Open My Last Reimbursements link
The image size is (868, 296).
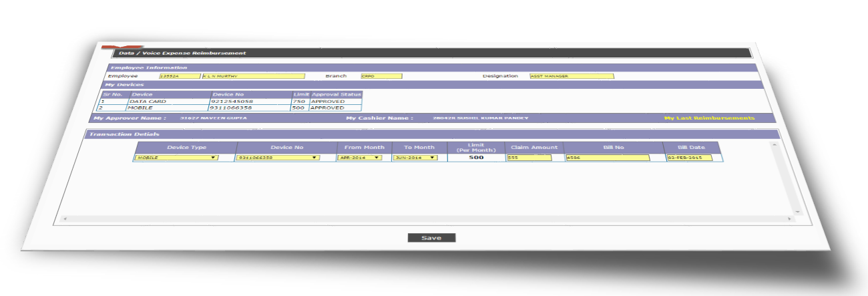[x=709, y=118]
